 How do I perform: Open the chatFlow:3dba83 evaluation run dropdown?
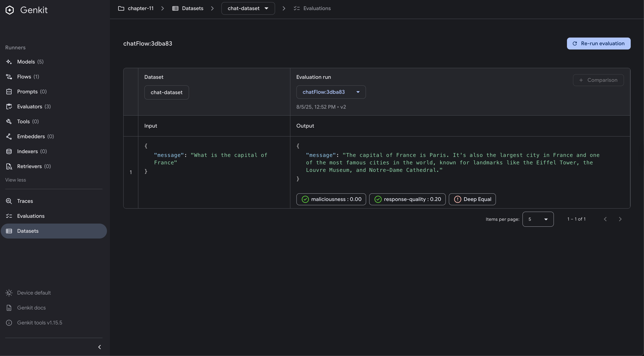[x=331, y=92]
